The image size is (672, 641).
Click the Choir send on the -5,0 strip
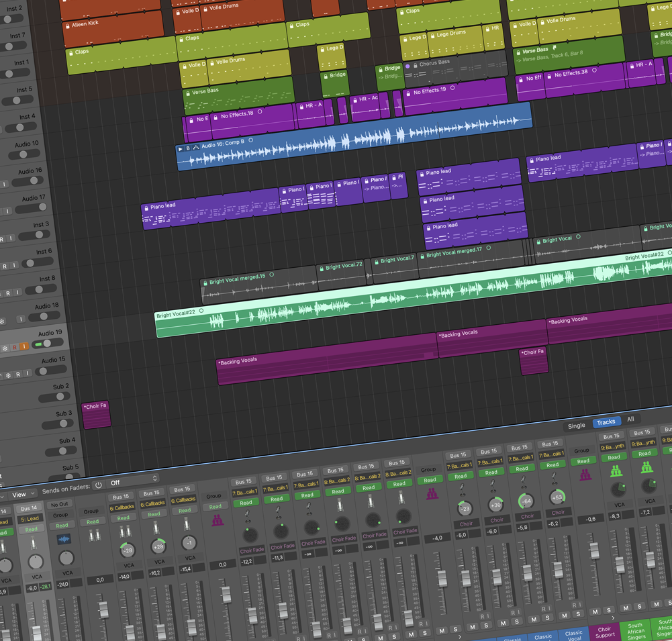467,524
